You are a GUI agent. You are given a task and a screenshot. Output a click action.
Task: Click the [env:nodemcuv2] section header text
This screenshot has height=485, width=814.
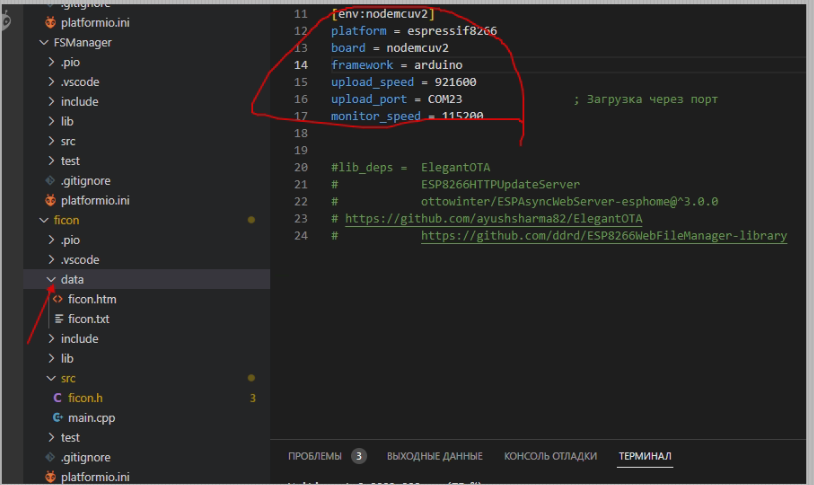point(383,14)
